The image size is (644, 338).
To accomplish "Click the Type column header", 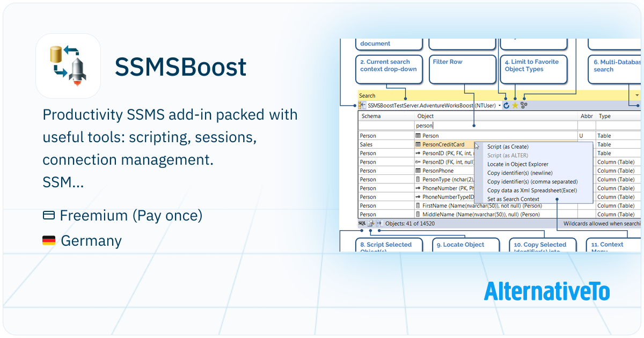I will click(619, 116).
